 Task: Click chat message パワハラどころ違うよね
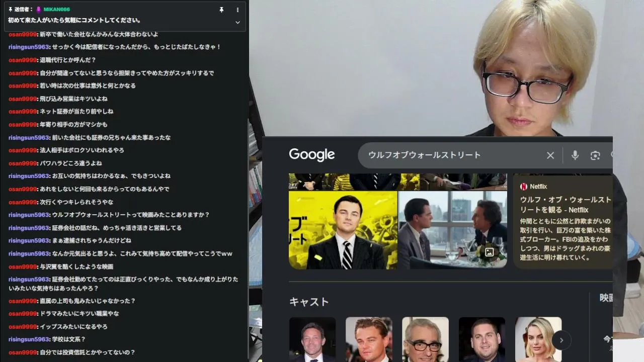coord(71,163)
